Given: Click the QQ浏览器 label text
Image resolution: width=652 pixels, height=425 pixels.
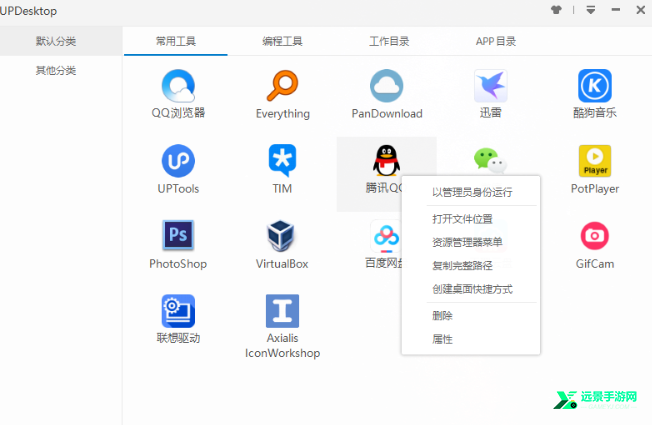Looking at the screenshot, I should [x=178, y=112].
